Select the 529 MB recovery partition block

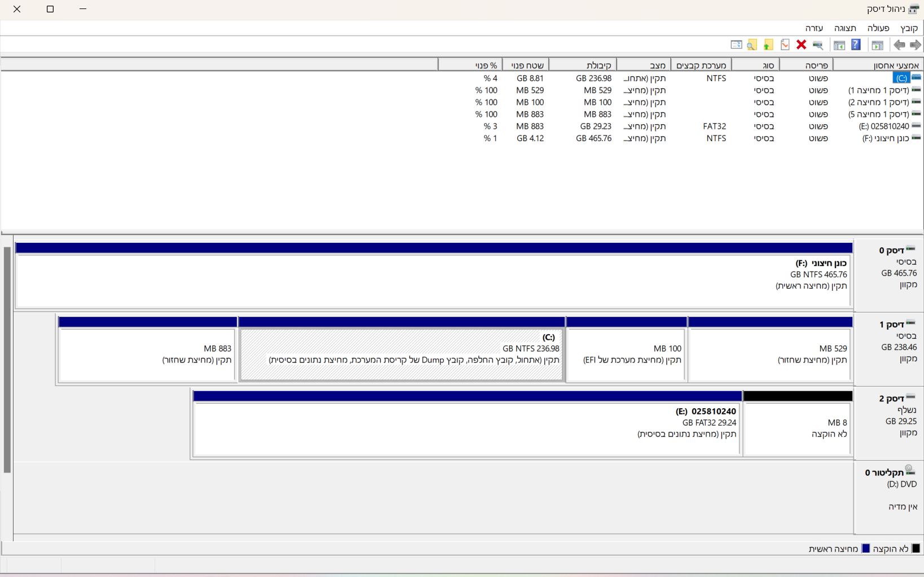[x=770, y=349]
